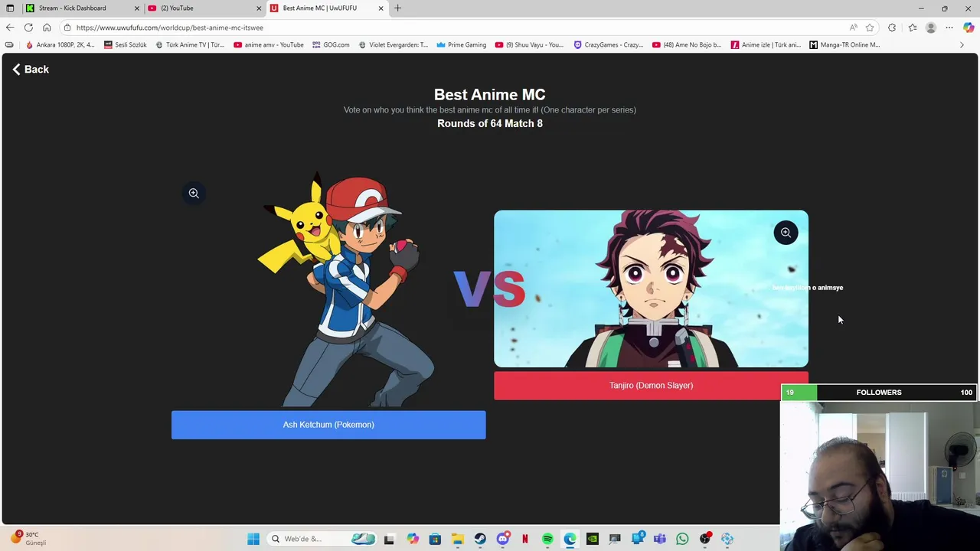Click the taskbar search box
The image size is (980, 551).
coord(322,539)
